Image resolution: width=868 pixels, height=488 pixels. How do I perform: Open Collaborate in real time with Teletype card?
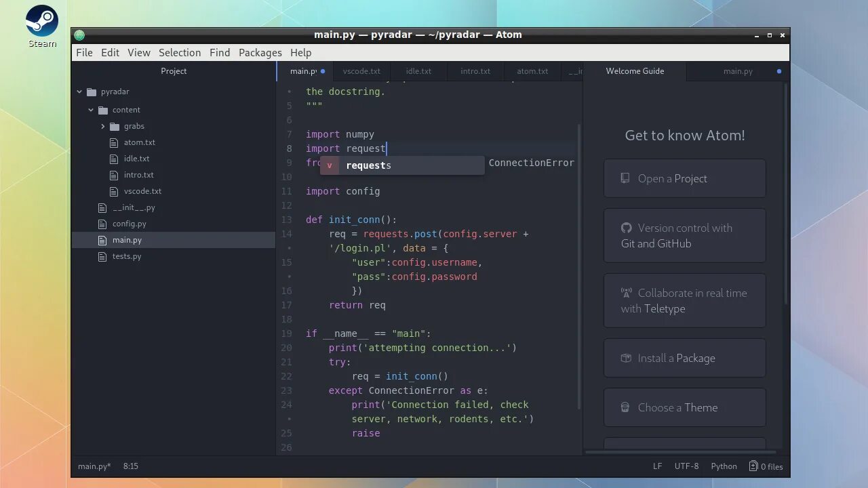(685, 300)
